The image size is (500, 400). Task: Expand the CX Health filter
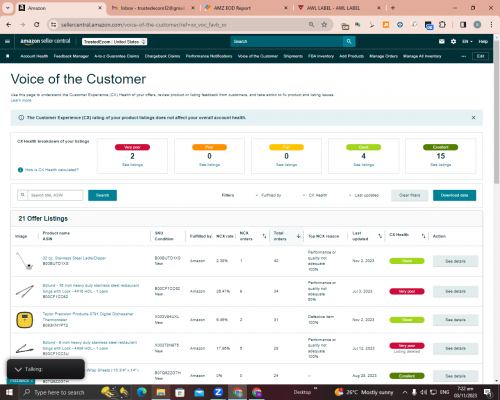315,195
